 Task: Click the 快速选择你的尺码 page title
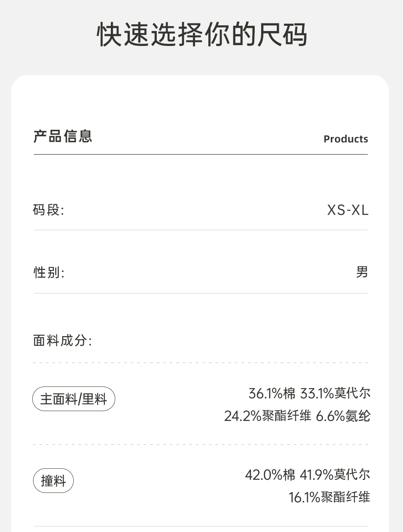[x=201, y=35]
